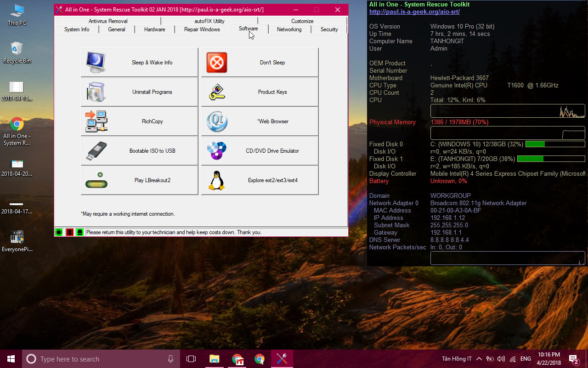Click the System Rescue Toolkit taskbar icon

(282, 359)
